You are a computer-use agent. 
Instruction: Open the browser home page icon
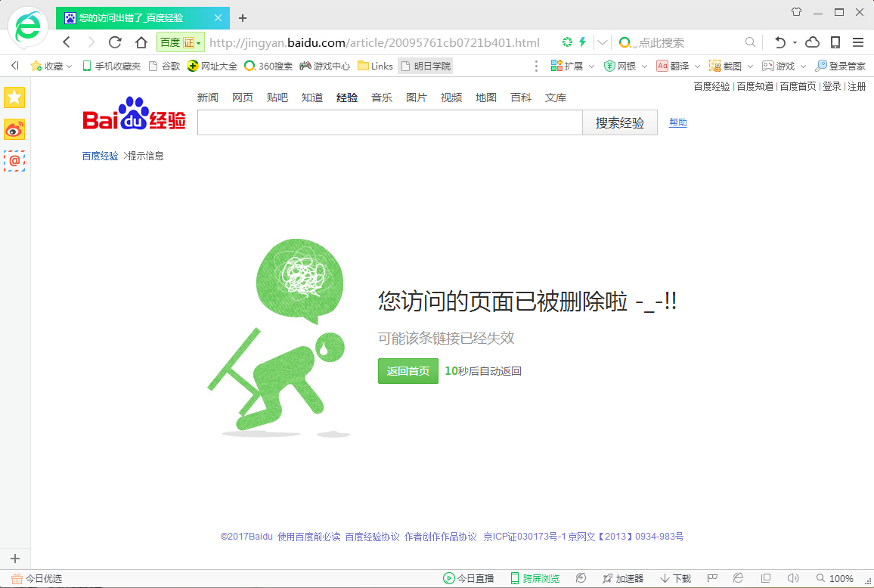point(141,42)
